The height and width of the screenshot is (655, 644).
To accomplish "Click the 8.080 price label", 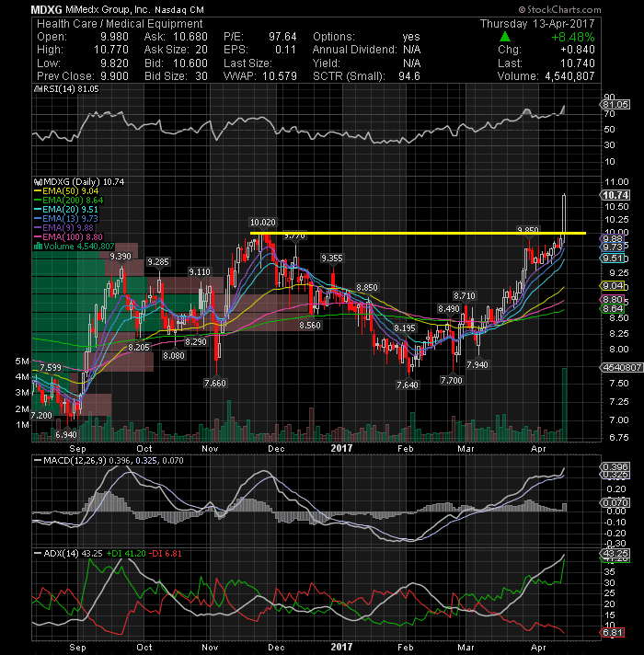I will point(174,355).
